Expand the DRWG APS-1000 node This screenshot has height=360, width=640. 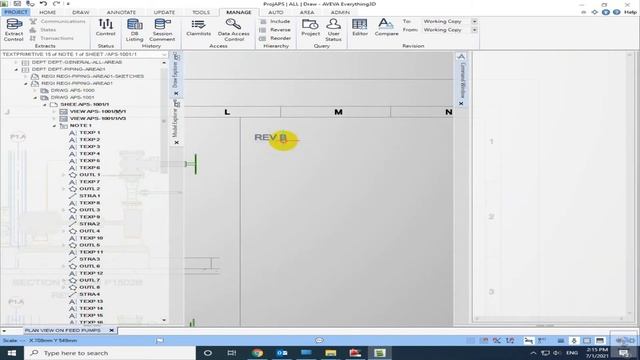tap(35, 90)
